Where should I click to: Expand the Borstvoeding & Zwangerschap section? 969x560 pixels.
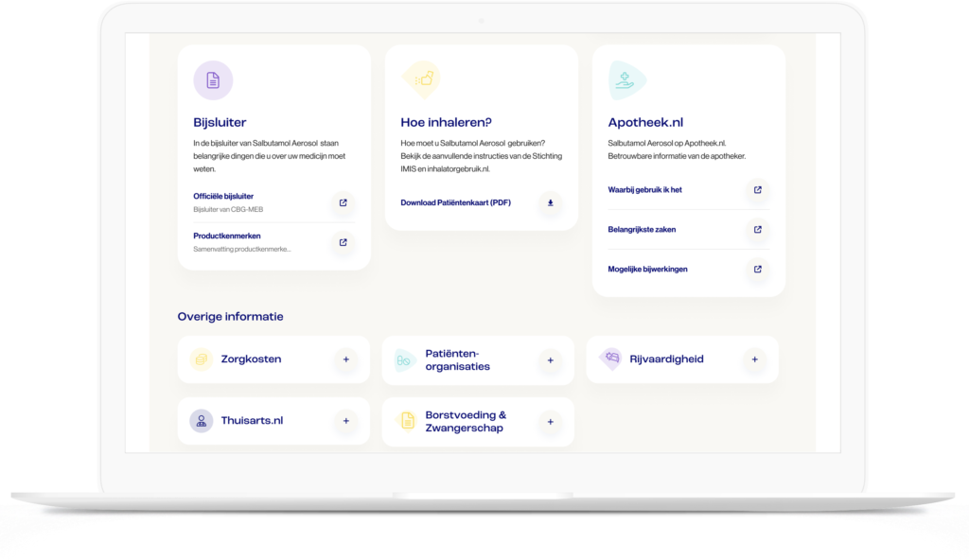550,422
